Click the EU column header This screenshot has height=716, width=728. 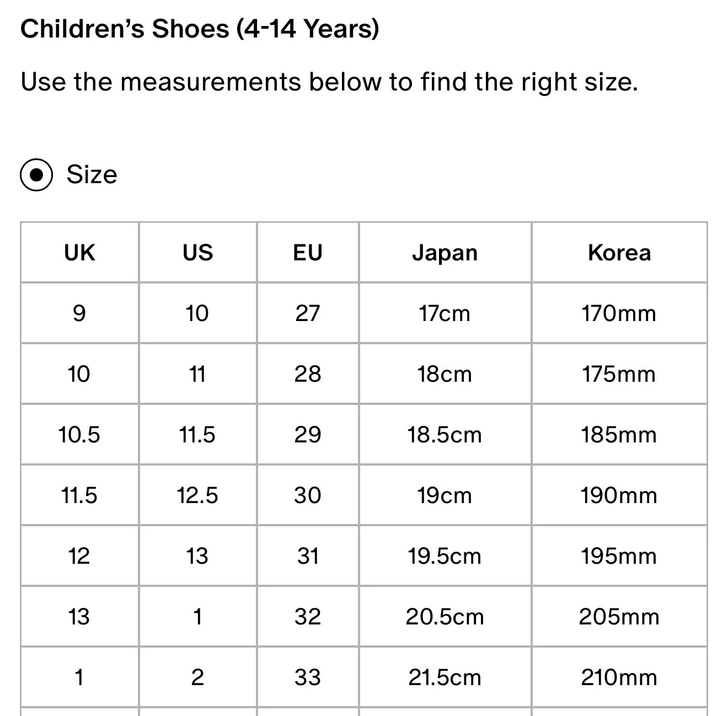point(308,253)
